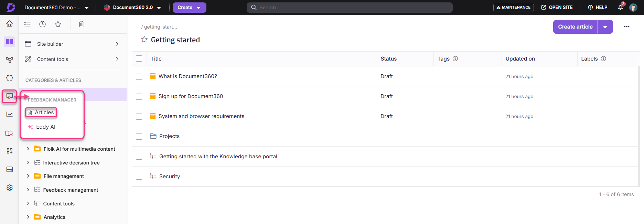644x224 pixels.
Task: Select Articles in Feedback Manager menu
Action: pyautogui.click(x=41, y=113)
